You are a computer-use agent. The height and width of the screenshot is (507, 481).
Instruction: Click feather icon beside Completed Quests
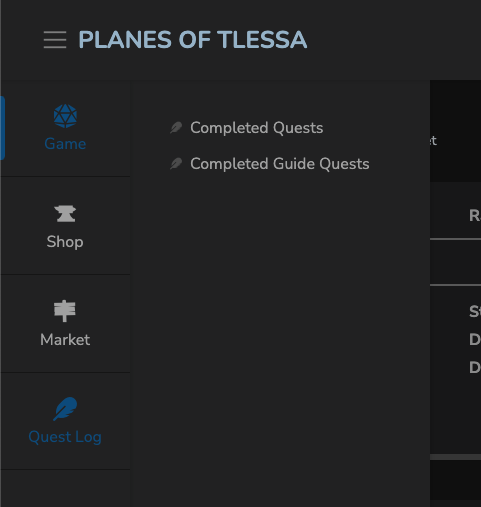tap(176, 128)
